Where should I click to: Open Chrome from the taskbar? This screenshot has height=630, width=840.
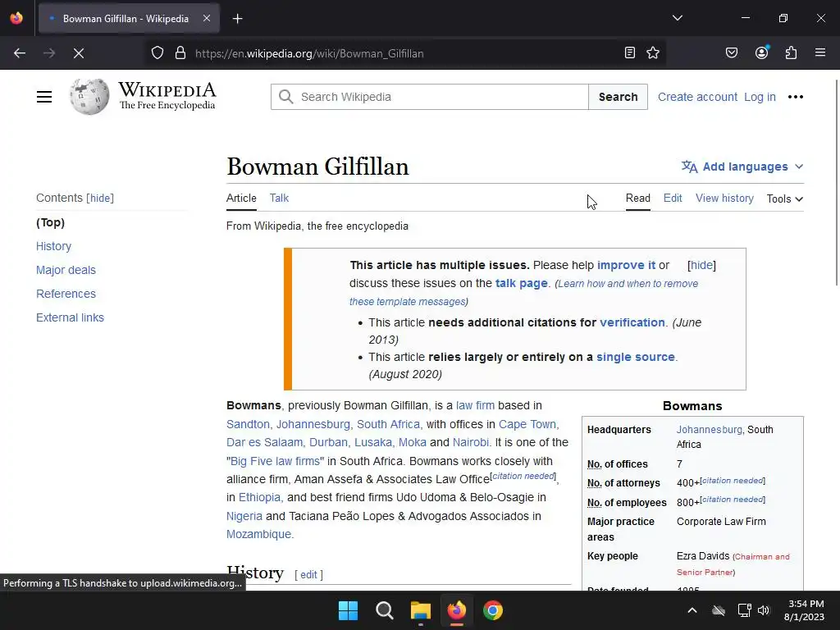pyautogui.click(x=493, y=610)
